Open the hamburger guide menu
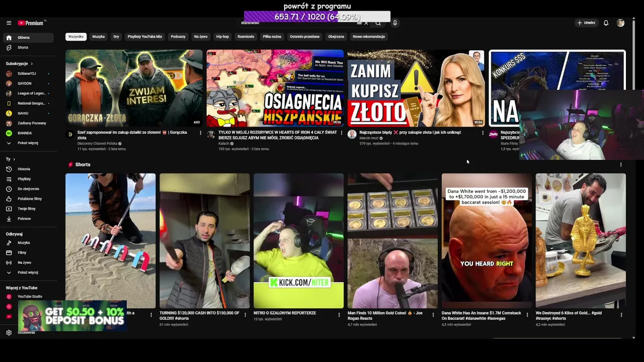This screenshot has width=644, height=362. (x=9, y=23)
